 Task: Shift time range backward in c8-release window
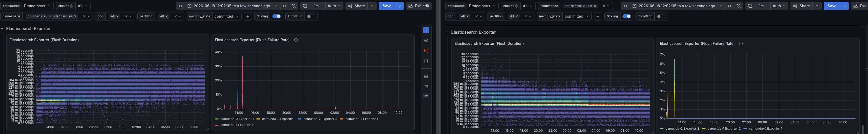(625, 6)
